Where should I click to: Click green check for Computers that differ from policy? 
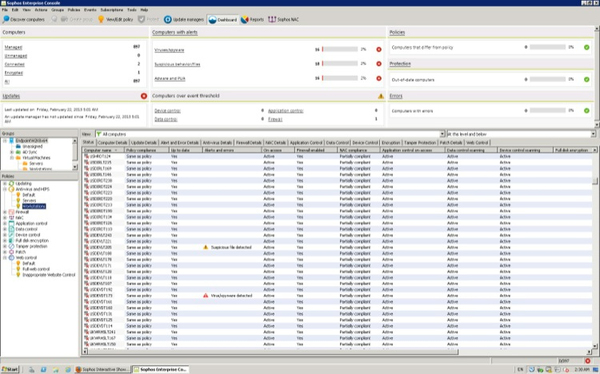pyautogui.click(x=587, y=47)
